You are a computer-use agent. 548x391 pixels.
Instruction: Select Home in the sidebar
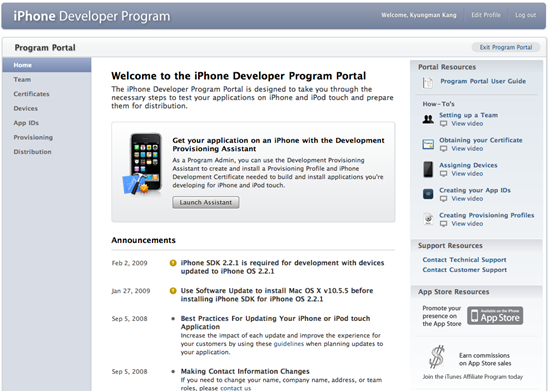pyautogui.click(x=47, y=65)
